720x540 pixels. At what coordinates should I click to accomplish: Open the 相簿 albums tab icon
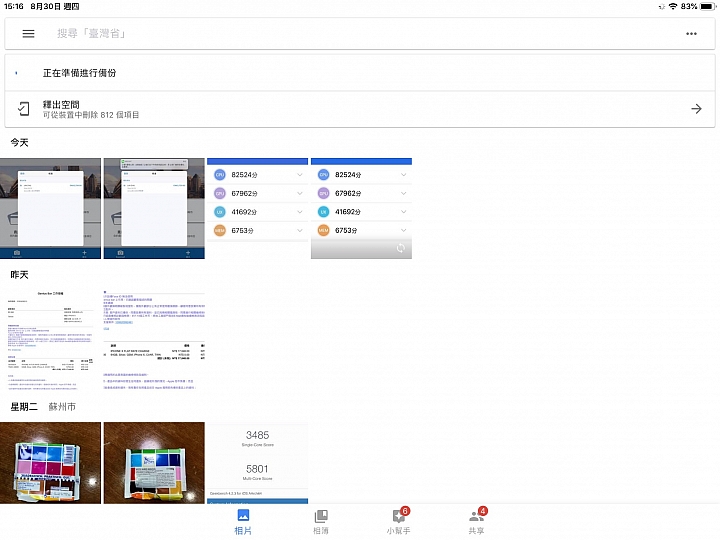click(321, 516)
